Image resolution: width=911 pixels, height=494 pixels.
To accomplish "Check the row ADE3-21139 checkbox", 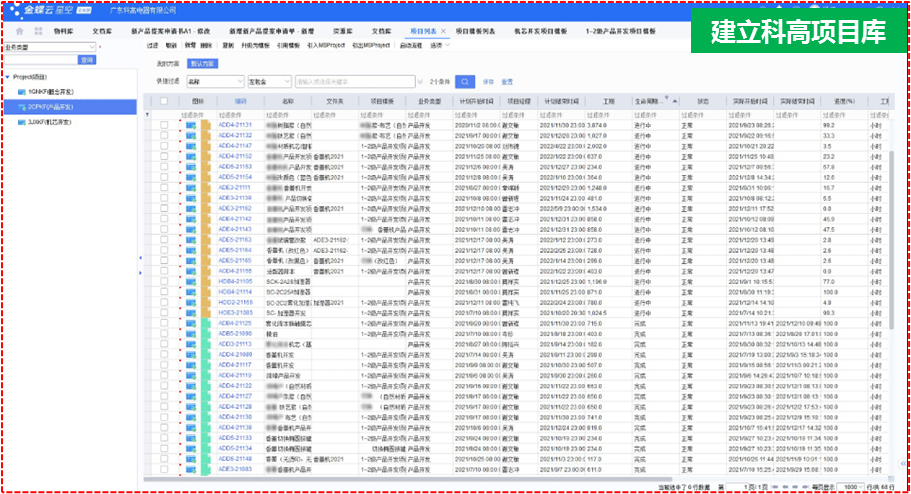I will [x=164, y=198].
